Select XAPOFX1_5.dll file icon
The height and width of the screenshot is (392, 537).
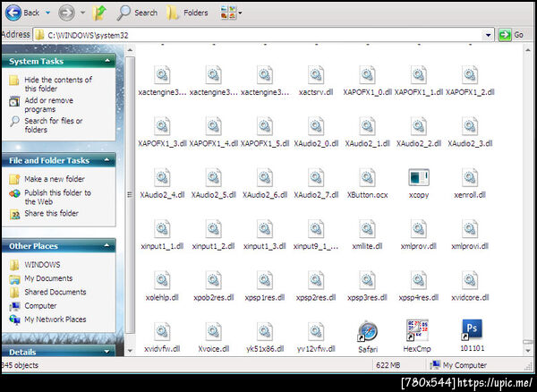coord(265,126)
